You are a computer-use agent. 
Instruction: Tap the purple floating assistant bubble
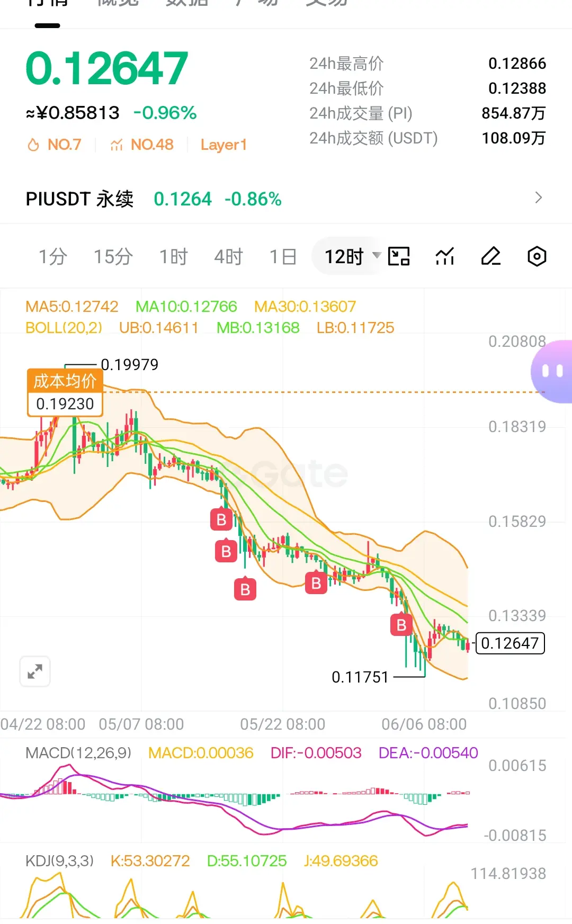tap(551, 371)
